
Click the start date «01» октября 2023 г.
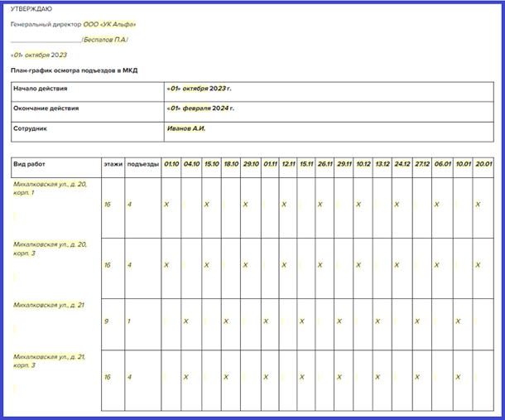pyautogui.click(x=200, y=88)
